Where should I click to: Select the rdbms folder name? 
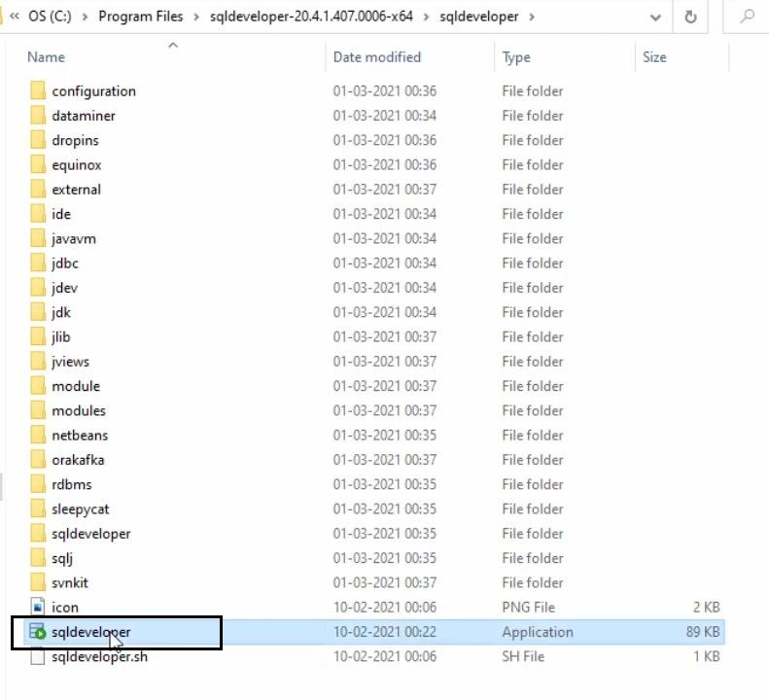pos(72,485)
